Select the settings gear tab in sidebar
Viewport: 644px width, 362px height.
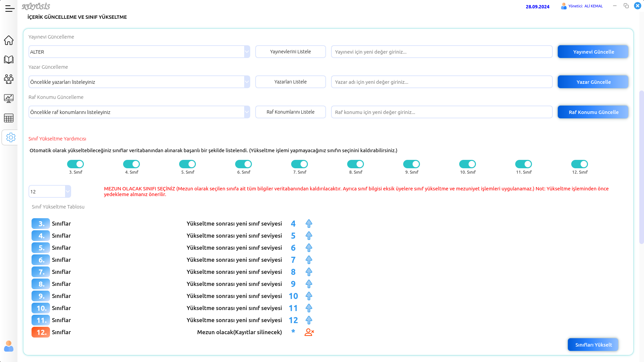(11, 137)
